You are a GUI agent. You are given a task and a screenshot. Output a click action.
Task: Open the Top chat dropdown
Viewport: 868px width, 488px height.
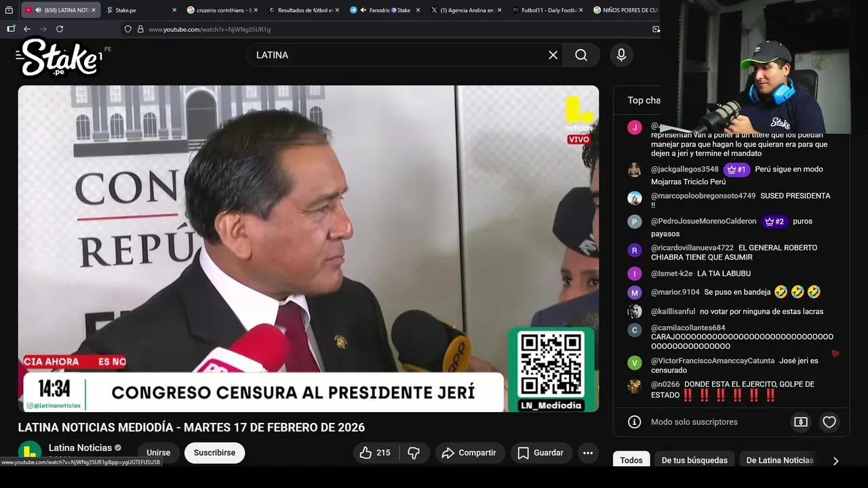[644, 100]
